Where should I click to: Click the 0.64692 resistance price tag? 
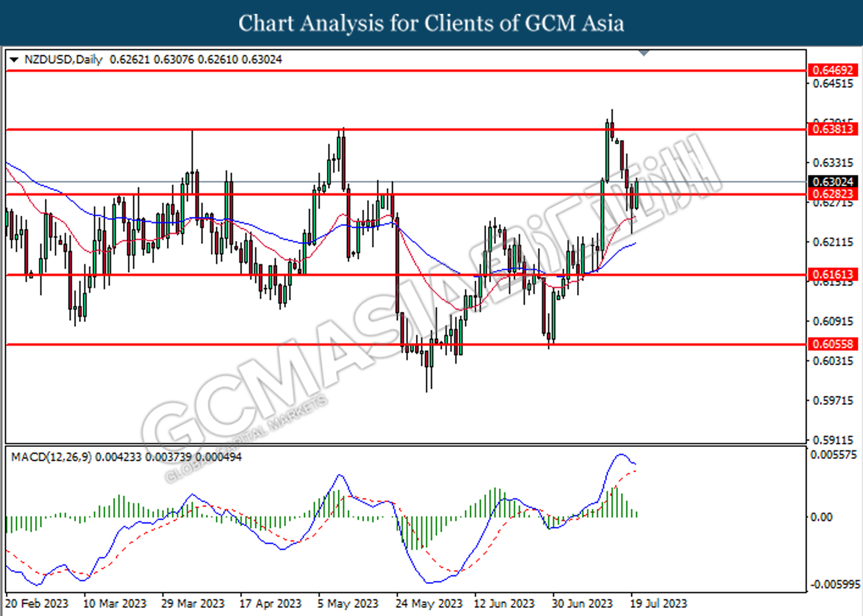click(x=833, y=70)
